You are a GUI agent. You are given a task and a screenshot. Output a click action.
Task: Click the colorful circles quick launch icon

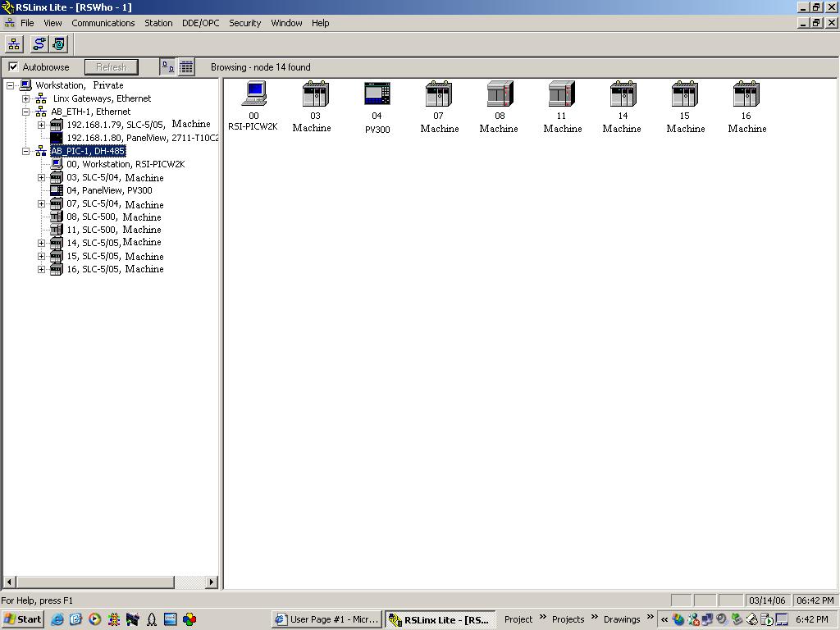pos(189,620)
